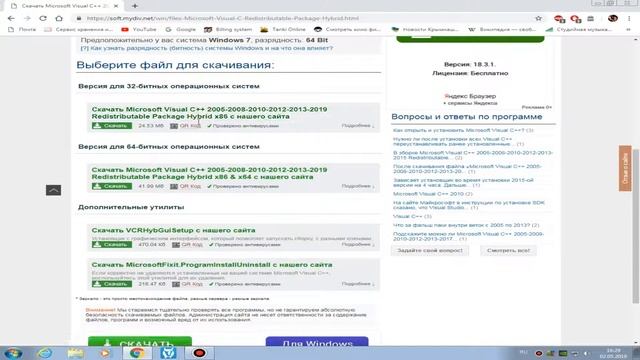The width and height of the screenshot is (640, 360).
Task: Click the address bar URL
Action: pyautogui.click(x=222, y=18)
